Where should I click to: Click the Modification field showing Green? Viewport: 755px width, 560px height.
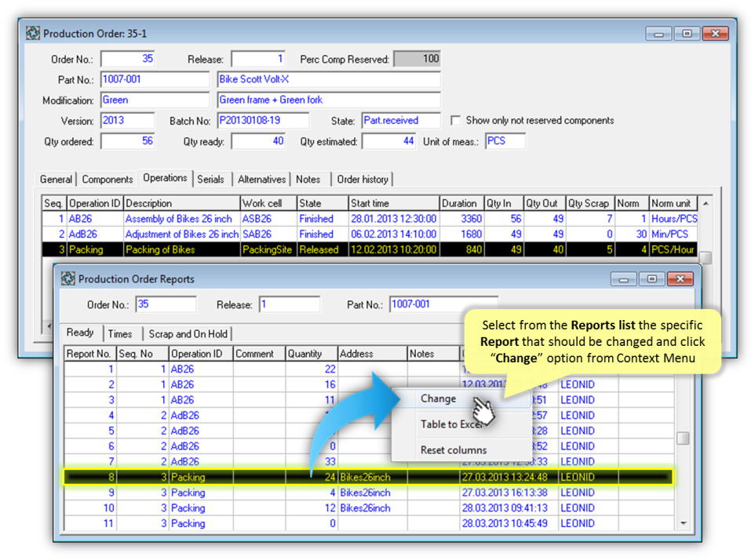click(x=155, y=100)
